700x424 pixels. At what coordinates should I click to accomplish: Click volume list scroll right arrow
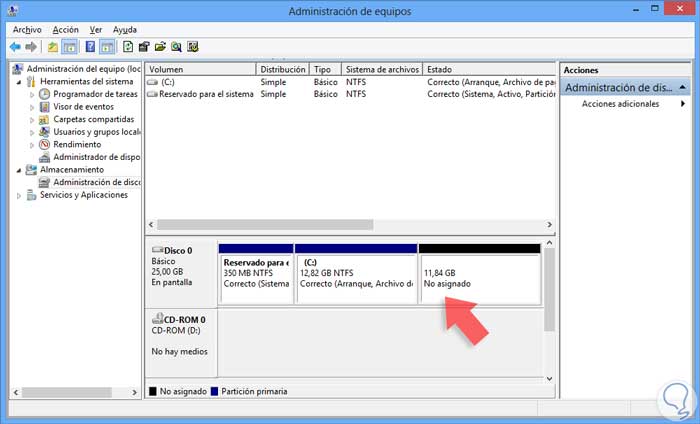point(550,224)
